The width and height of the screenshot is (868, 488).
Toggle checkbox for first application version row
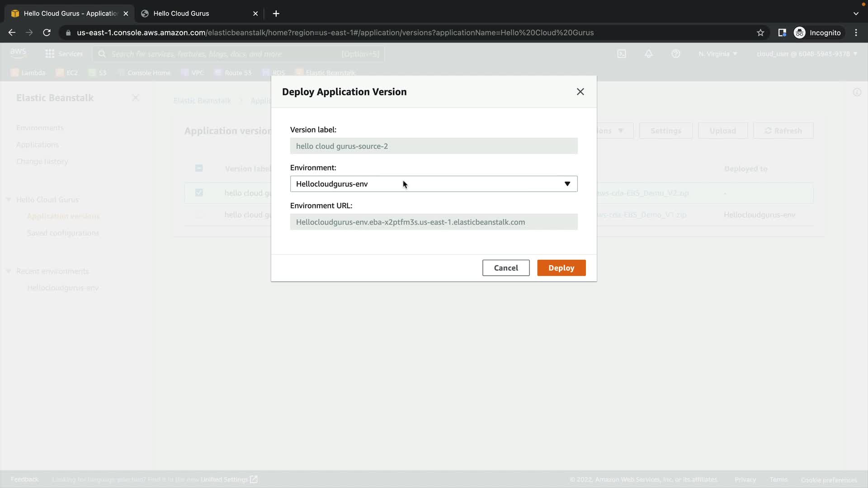coord(199,193)
